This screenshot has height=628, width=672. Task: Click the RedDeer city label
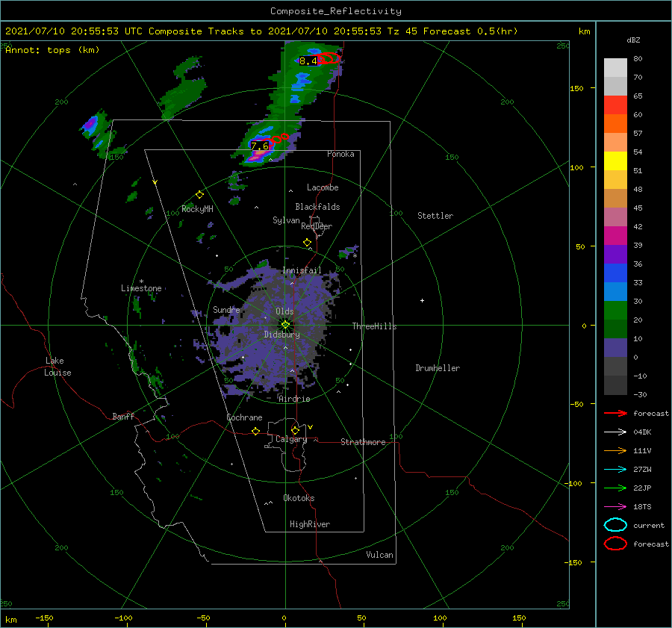(x=317, y=226)
